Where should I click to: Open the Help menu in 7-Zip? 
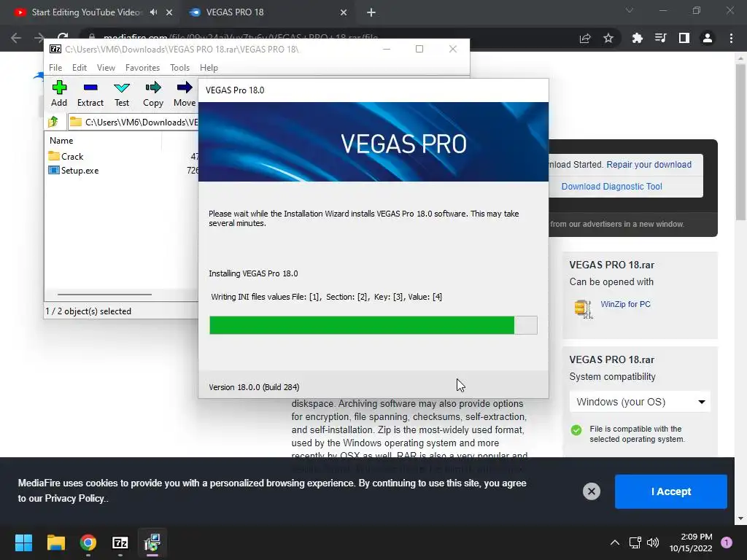[x=209, y=68]
